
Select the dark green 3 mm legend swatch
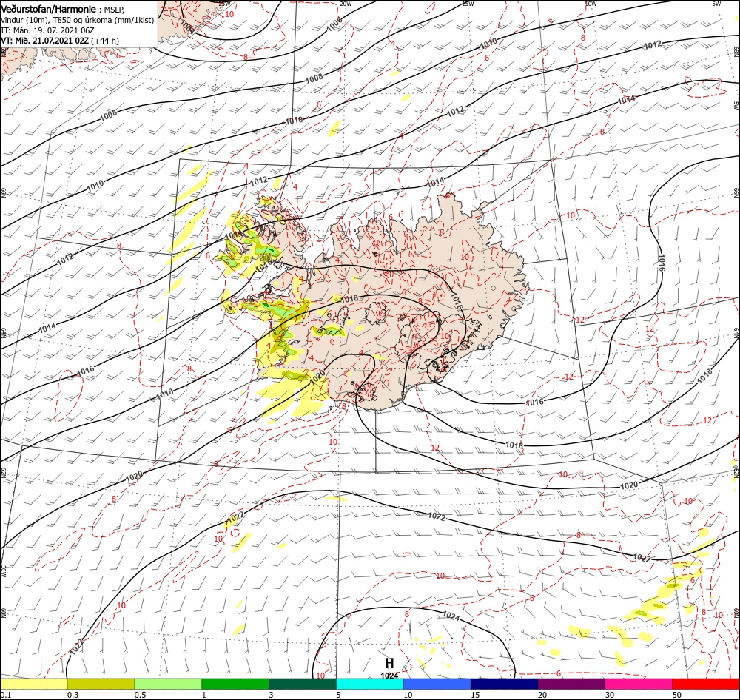[303, 684]
